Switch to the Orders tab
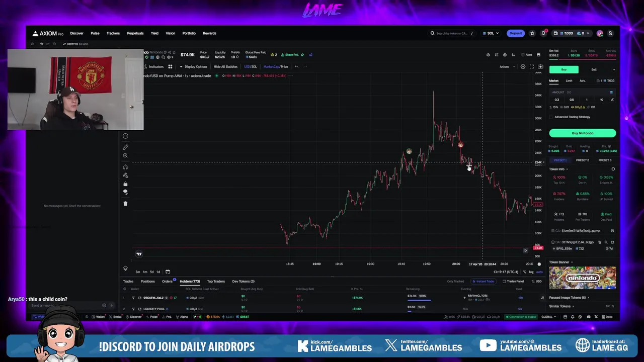The width and height of the screenshot is (644, 362). point(167,282)
